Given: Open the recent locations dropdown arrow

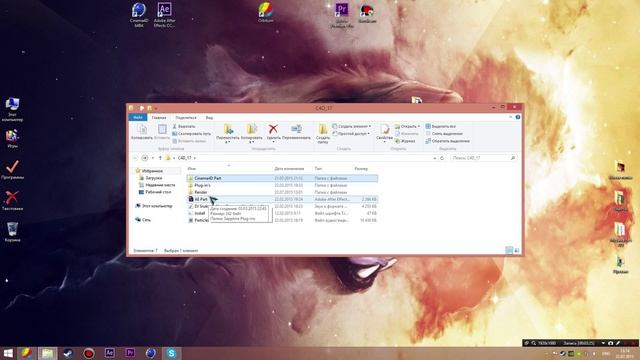Looking at the screenshot, I should click(x=153, y=158).
